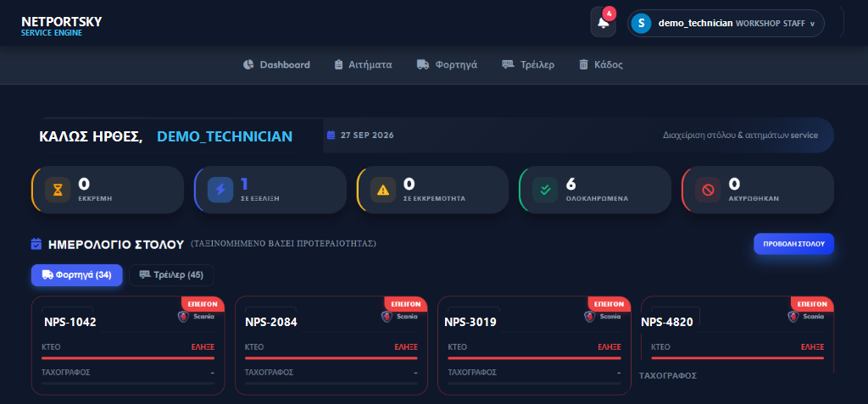Click the red ΚΤΕΟ progress bar on NPS-2084
The width and height of the screenshot is (868, 404).
(331, 358)
